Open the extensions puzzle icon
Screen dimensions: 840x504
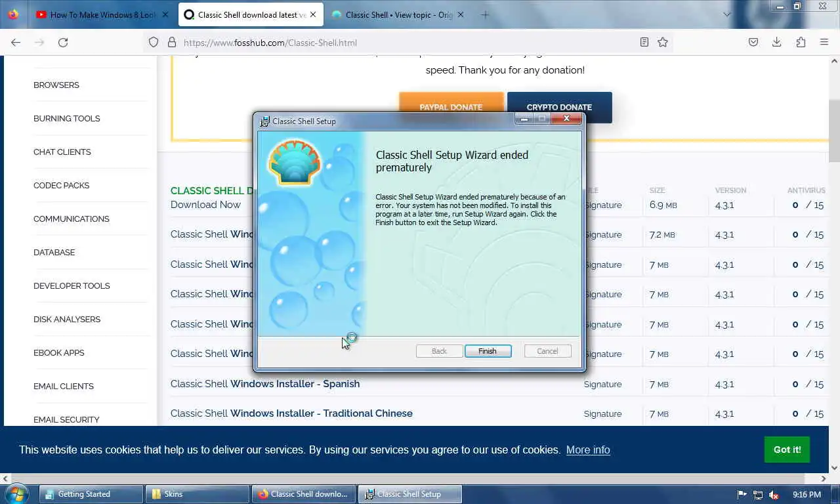(x=801, y=42)
